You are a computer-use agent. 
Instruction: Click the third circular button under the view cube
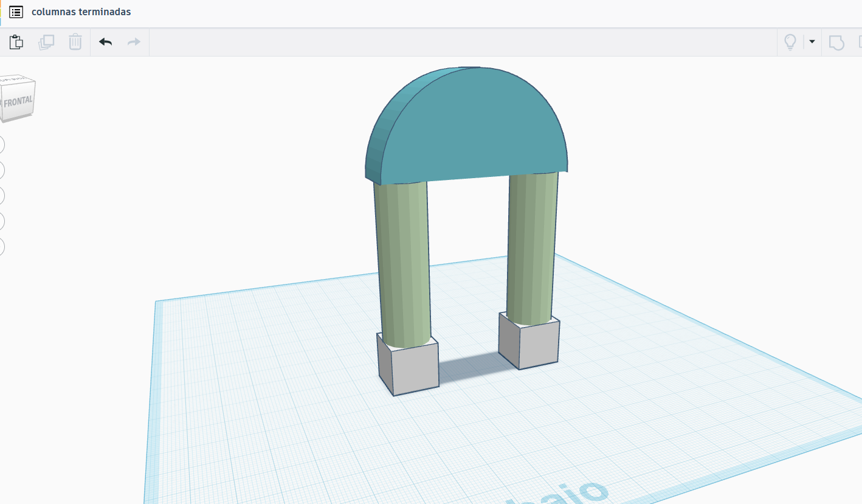click(x=1, y=196)
